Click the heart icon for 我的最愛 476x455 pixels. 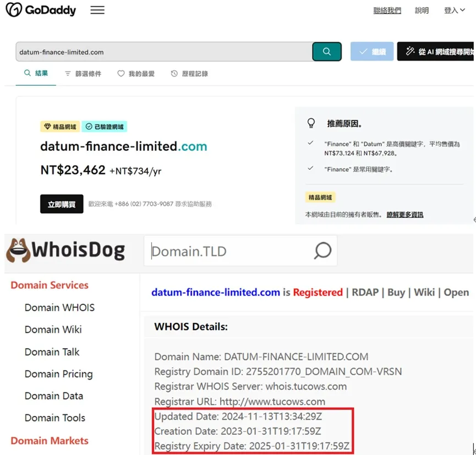pos(121,74)
